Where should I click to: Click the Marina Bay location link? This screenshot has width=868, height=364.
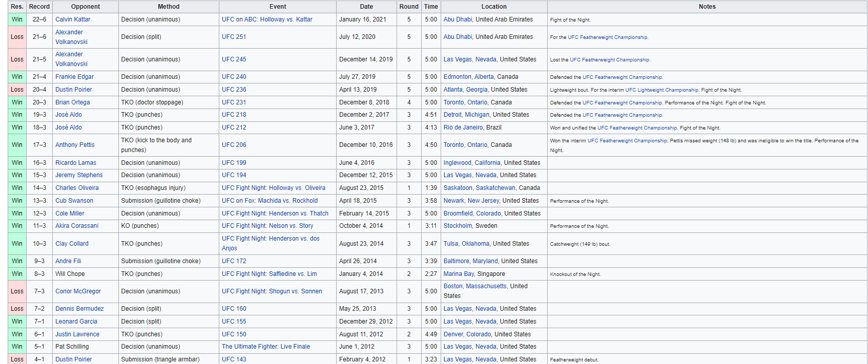(x=459, y=274)
